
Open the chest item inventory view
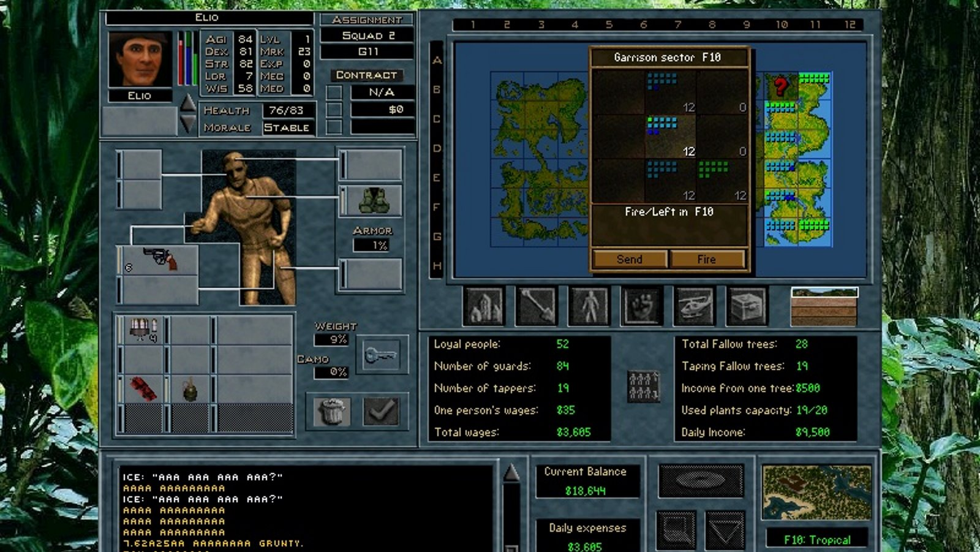[747, 305]
